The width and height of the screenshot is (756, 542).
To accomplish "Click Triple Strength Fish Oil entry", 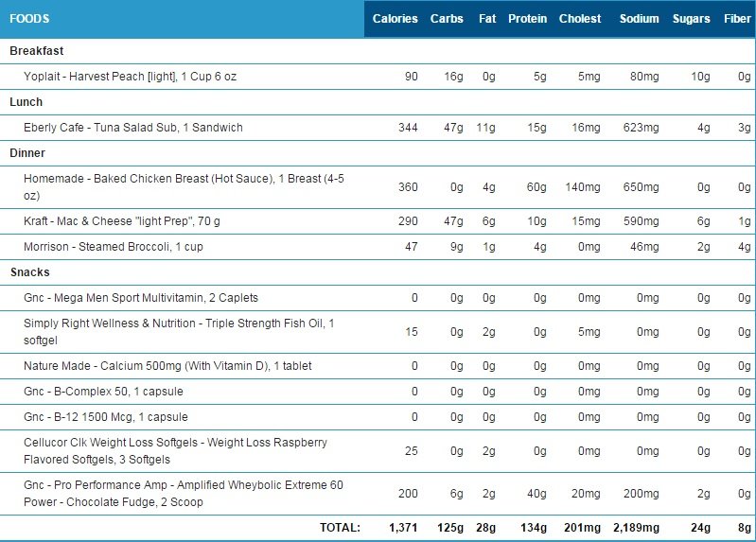I will point(179,332).
